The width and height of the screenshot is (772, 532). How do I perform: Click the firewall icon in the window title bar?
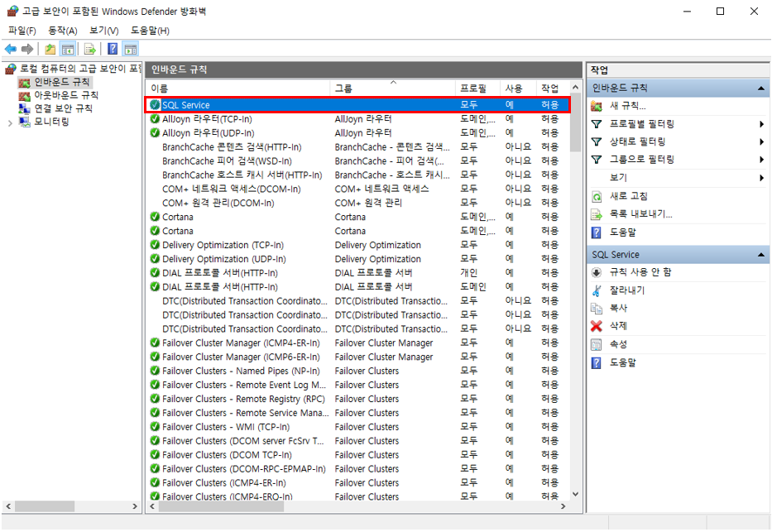[12, 11]
